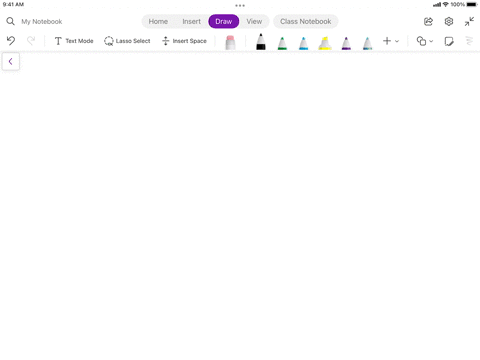Expand the Shapes dropdown arrow
Screen dimensions: 480x360
(431, 41)
